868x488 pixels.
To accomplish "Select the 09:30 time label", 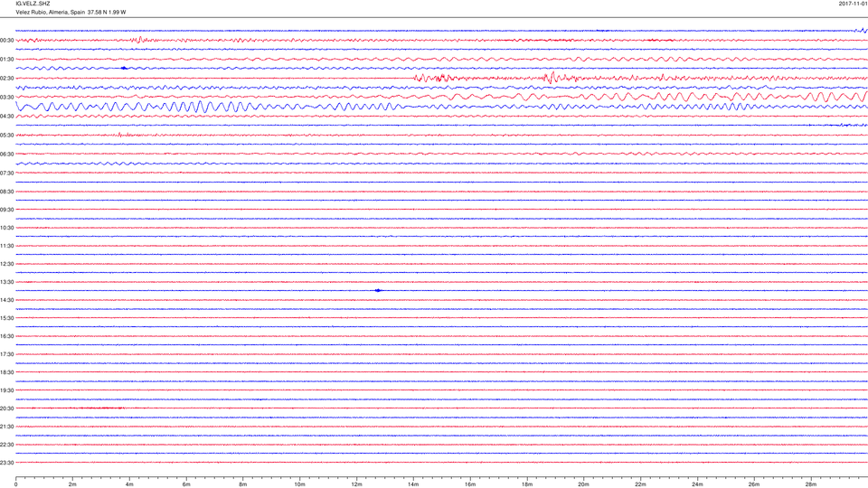I will (7, 210).
